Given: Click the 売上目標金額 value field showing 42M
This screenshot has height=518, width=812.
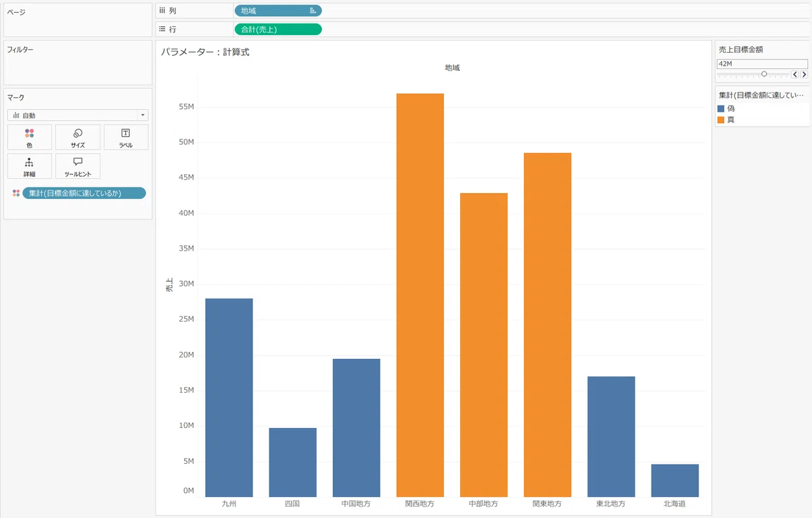Looking at the screenshot, I should [763, 63].
